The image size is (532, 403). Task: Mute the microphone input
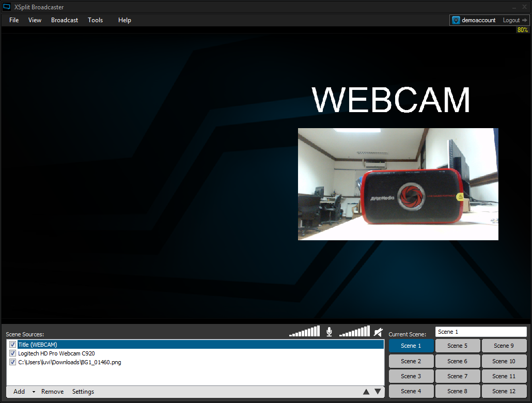pyautogui.click(x=329, y=331)
